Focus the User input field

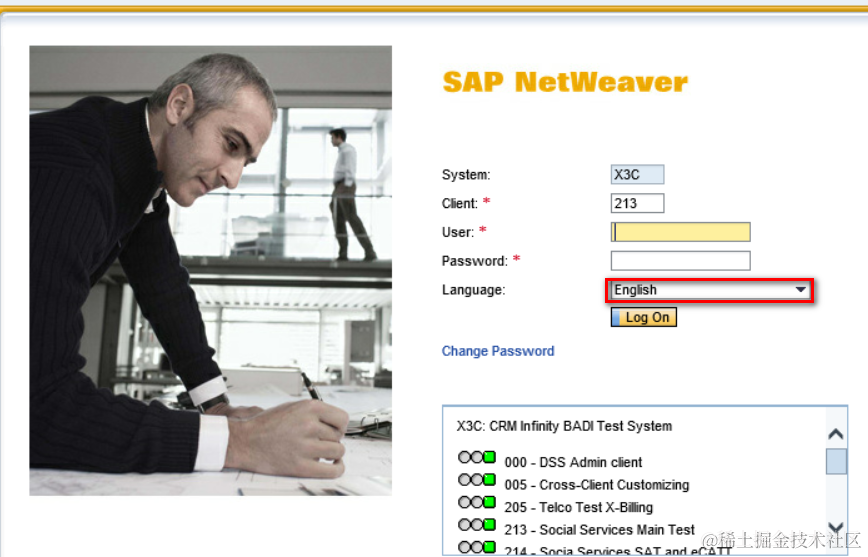[680, 232]
